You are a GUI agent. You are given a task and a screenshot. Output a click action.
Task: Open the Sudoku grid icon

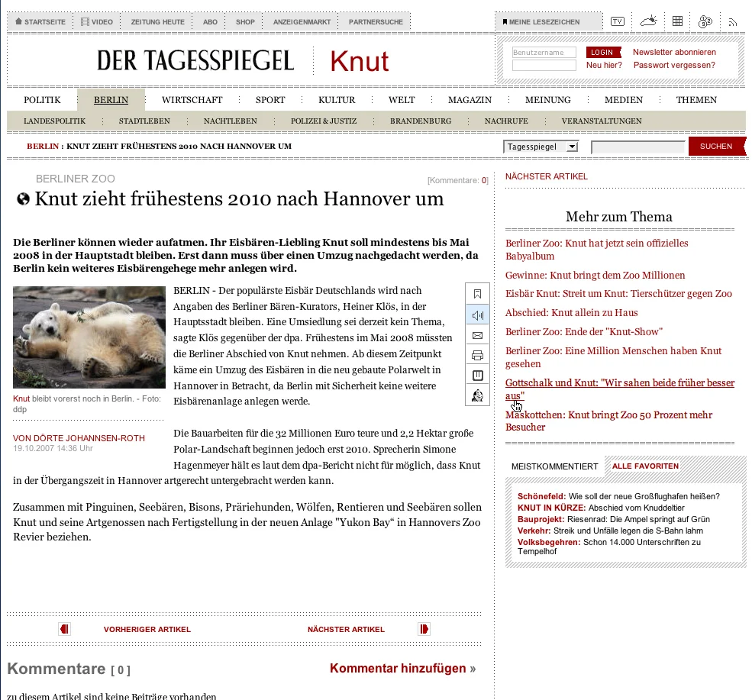[676, 21]
